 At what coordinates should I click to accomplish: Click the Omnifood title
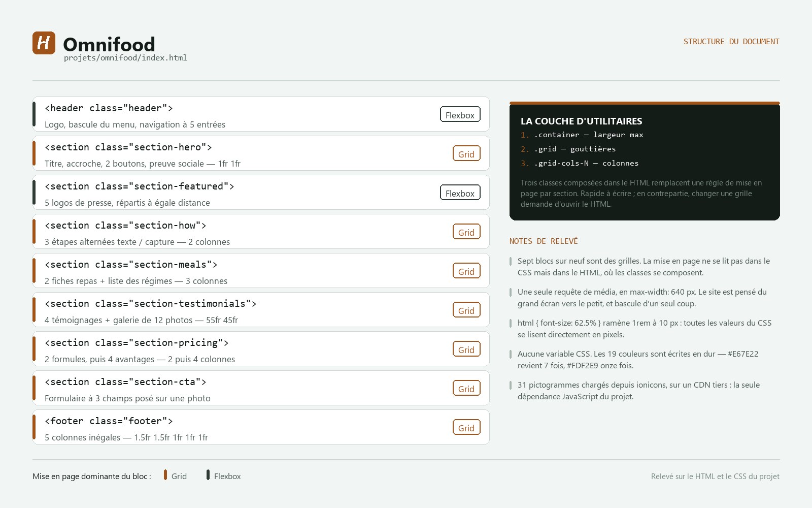pos(109,44)
